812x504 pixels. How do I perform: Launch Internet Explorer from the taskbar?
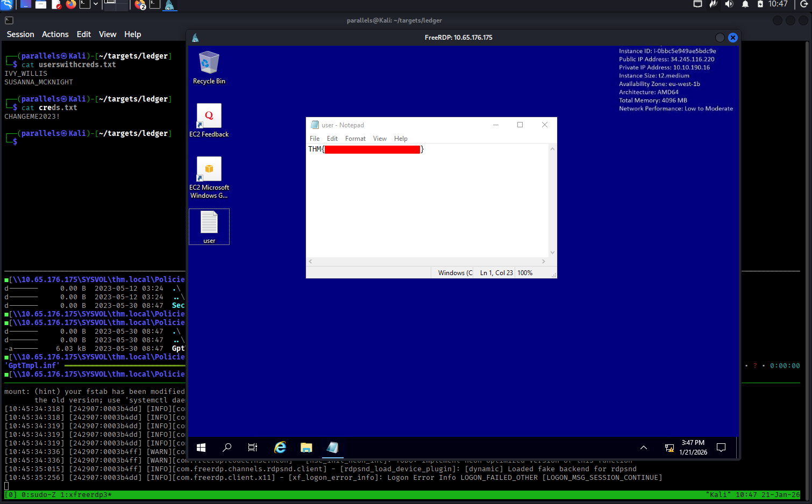click(280, 448)
